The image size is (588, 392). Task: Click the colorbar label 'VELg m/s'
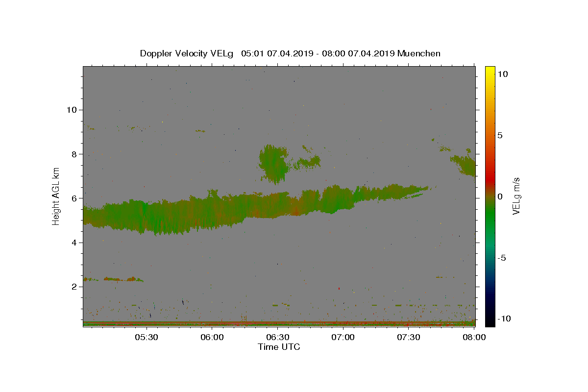pyautogui.click(x=516, y=196)
